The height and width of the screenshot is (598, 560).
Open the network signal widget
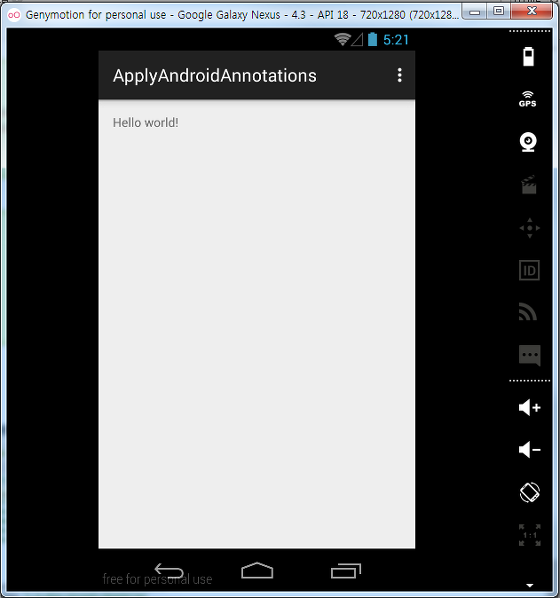click(528, 312)
